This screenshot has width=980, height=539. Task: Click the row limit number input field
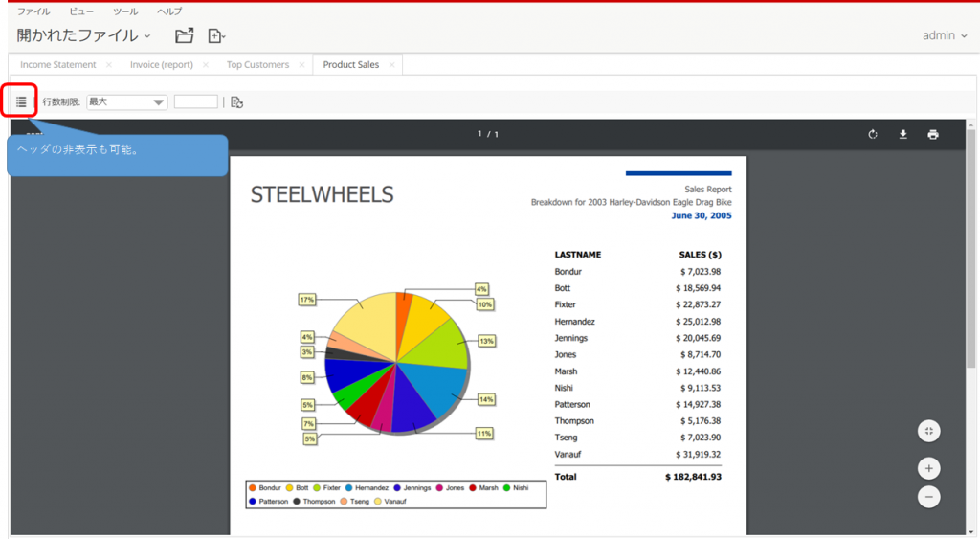pyautogui.click(x=195, y=101)
